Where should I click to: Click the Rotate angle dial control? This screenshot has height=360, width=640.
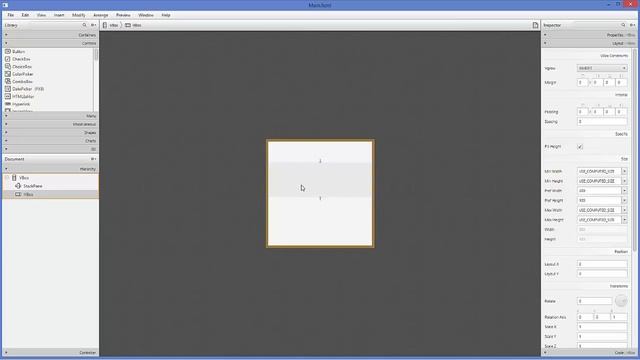[621, 301]
